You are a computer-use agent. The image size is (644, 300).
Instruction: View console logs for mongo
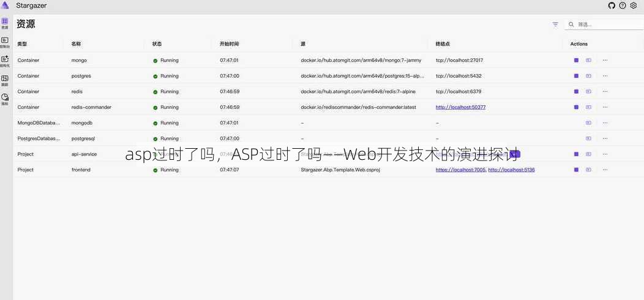pyautogui.click(x=588, y=60)
